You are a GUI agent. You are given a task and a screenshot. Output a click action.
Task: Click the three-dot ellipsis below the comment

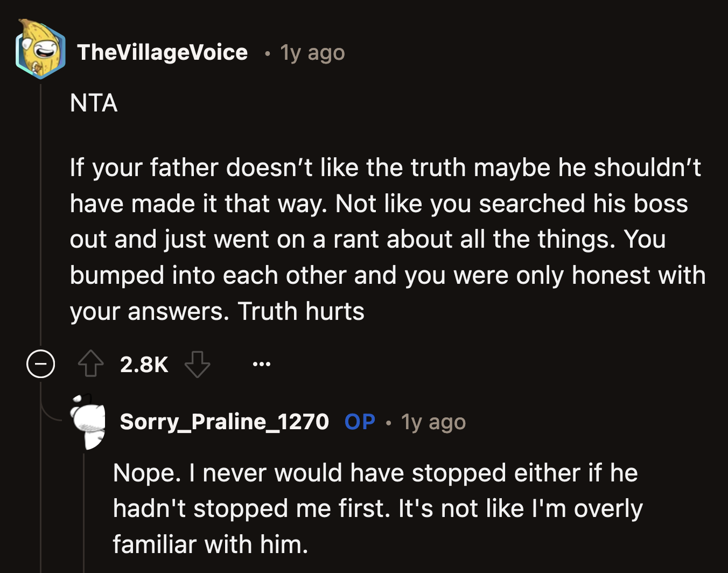(262, 365)
